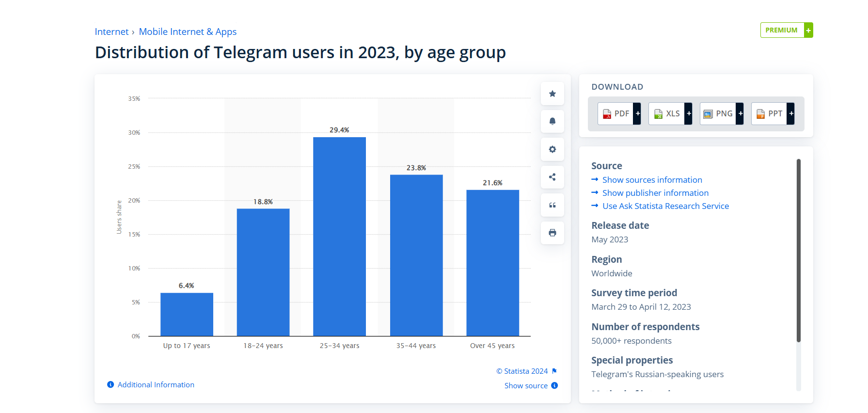Click the plus next to PNG
Image resolution: width=868 pixels, height=413 pixels.
[740, 113]
